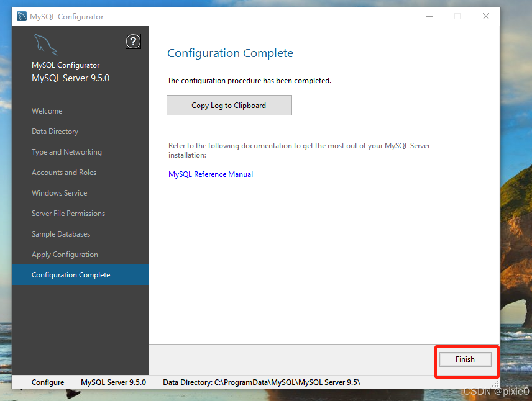
Task: Click the Data Directory path in status bar
Action: [x=262, y=382]
